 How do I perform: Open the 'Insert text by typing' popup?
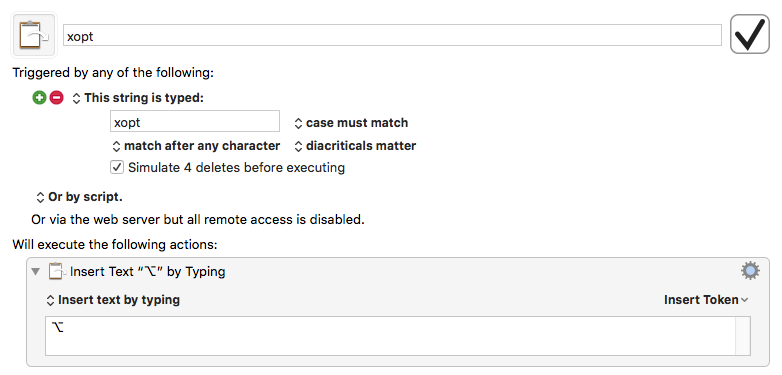113,300
